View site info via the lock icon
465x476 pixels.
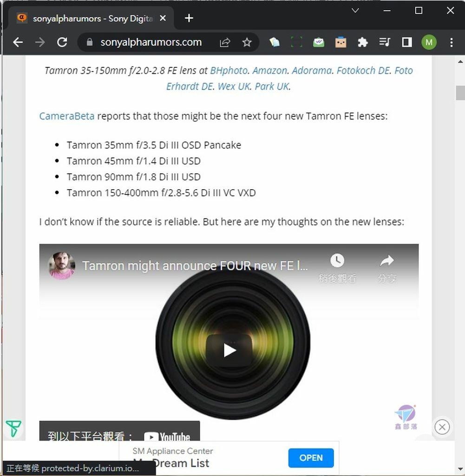[x=90, y=42]
